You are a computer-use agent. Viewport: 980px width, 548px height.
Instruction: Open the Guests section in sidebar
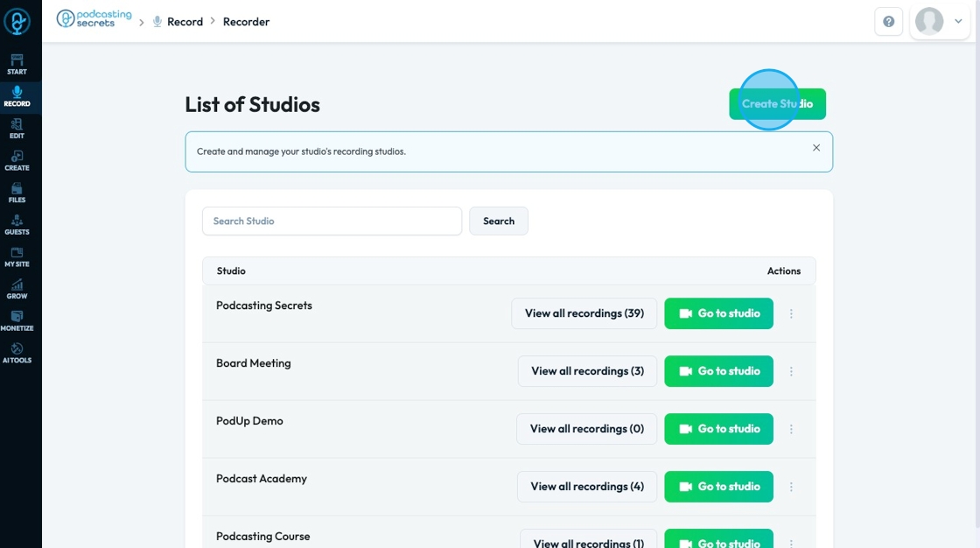tap(17, 225)
